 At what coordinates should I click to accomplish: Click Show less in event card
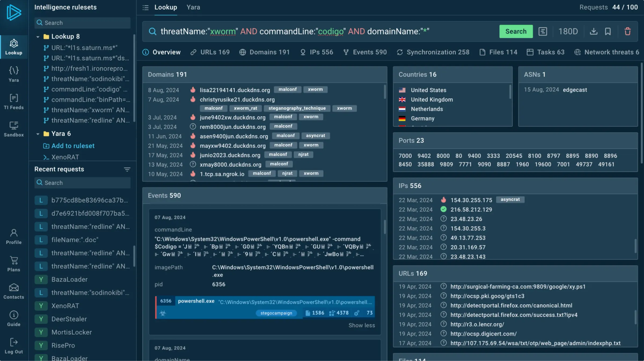361,325
